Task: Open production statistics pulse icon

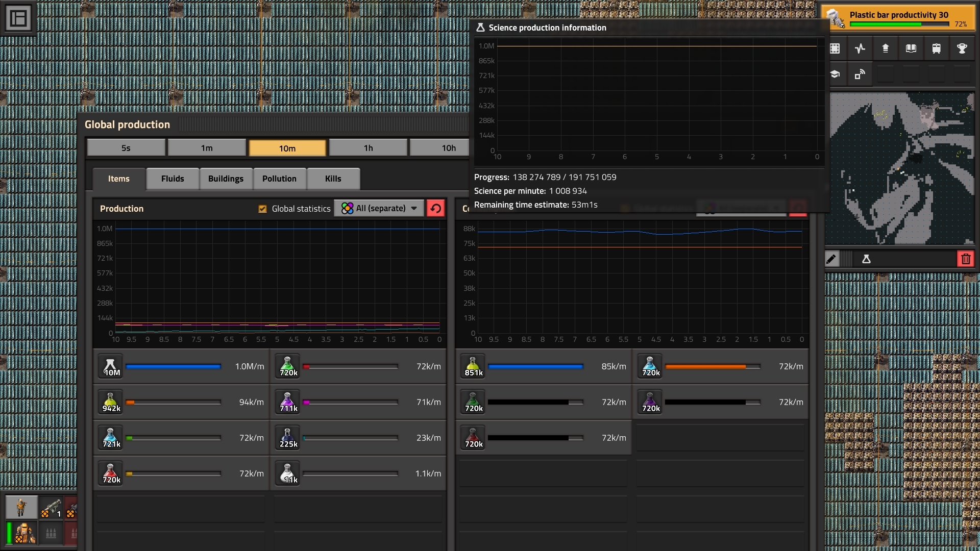Action: [x=860, y=48]
